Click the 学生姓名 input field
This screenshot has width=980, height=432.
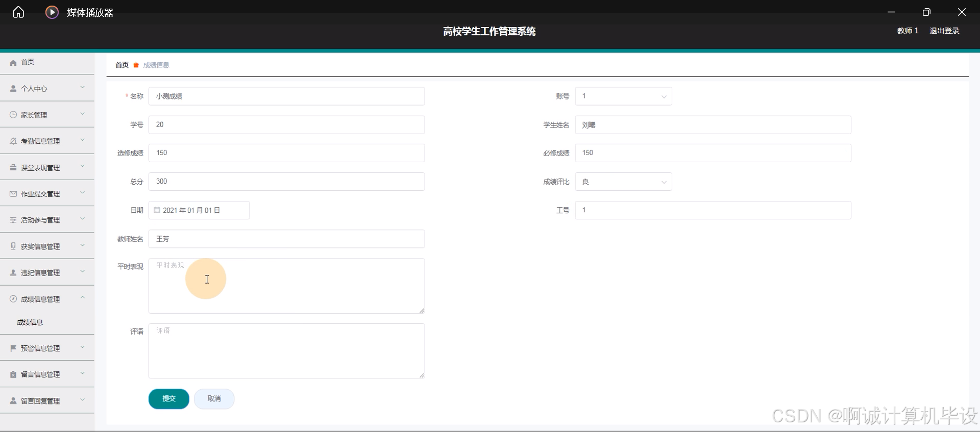[x=713, y=124]
